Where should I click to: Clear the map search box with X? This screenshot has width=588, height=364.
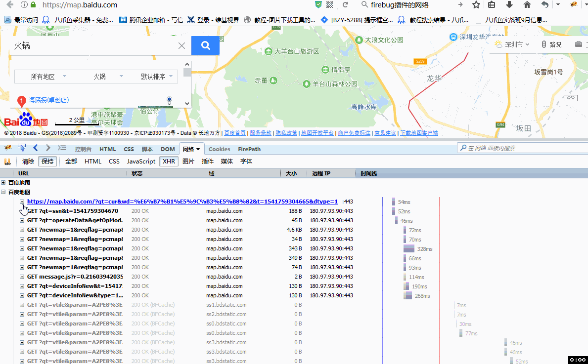(x=181, y=46)
